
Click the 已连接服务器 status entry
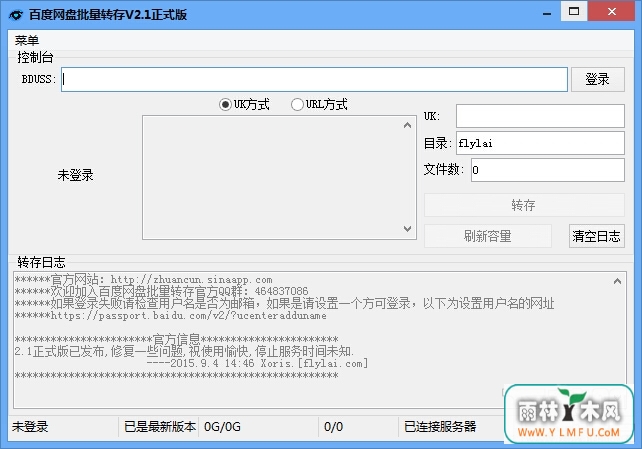point(440,427)
